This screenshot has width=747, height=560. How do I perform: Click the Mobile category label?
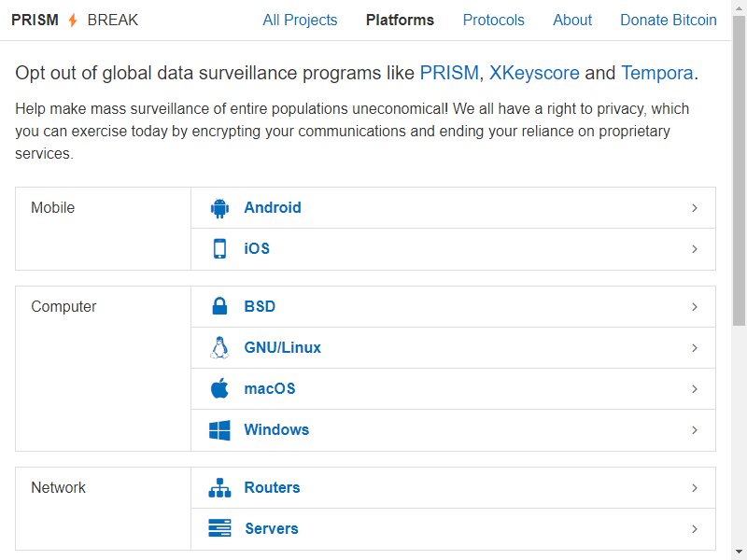pos(53,207)
